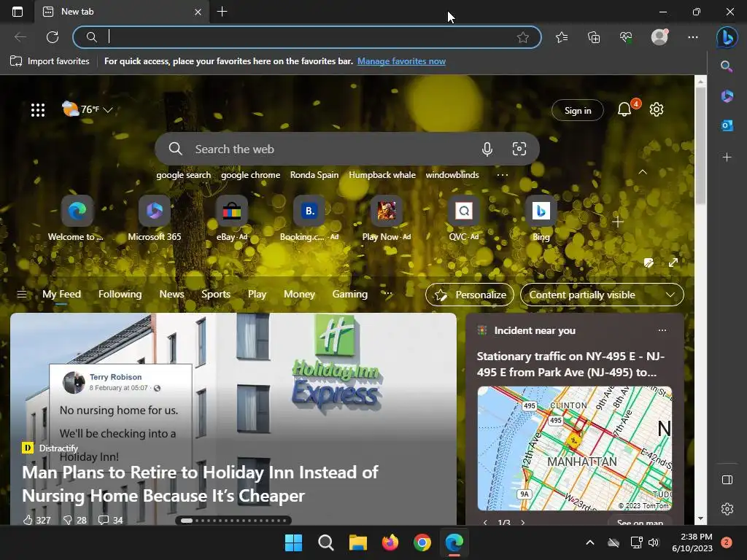Open Settings and more ellipsis
The width and height of the screenshot is (747, 560).
(693, 37)
